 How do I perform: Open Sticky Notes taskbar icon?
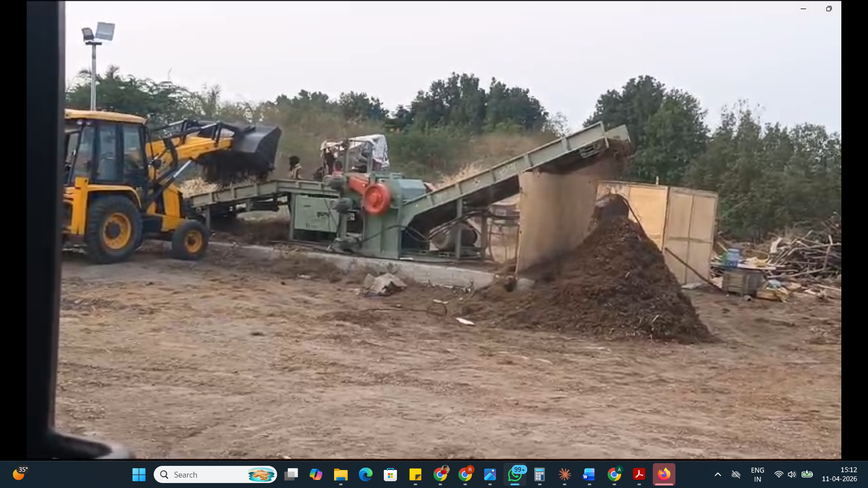coord(415,474)
